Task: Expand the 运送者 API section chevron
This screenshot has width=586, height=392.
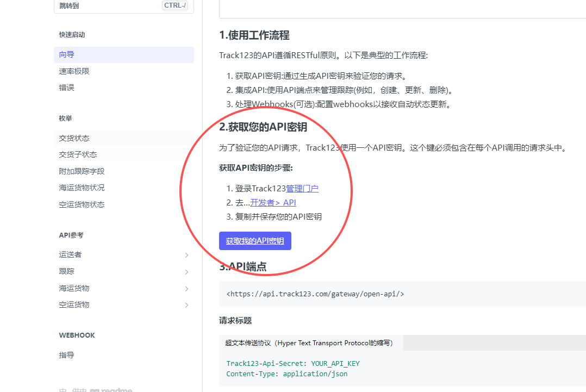Action: coord(186,255)
